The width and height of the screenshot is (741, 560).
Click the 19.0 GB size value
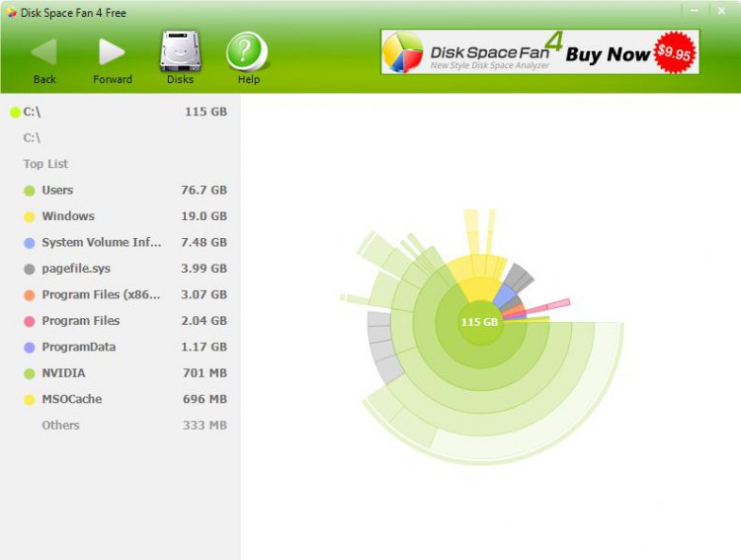point(205,216)
